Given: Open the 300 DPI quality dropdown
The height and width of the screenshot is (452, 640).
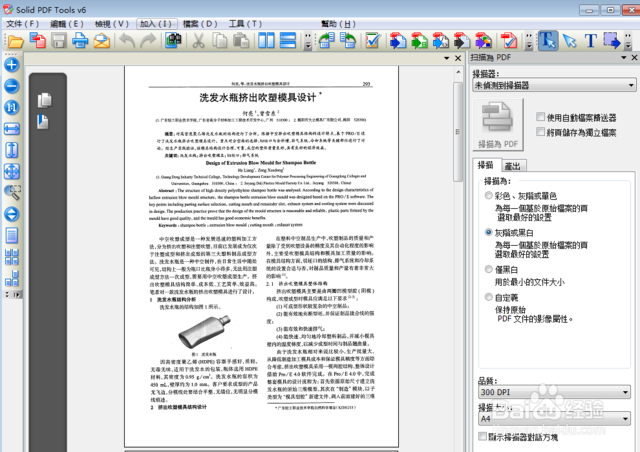Looking at the screenshot, I should (554, 392).
